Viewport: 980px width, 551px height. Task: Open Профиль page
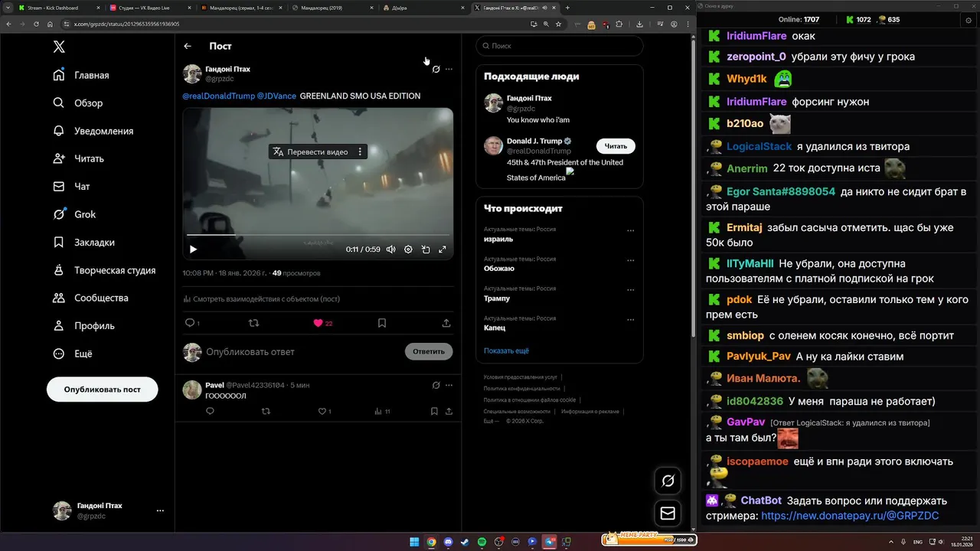[x=83, y=325]
